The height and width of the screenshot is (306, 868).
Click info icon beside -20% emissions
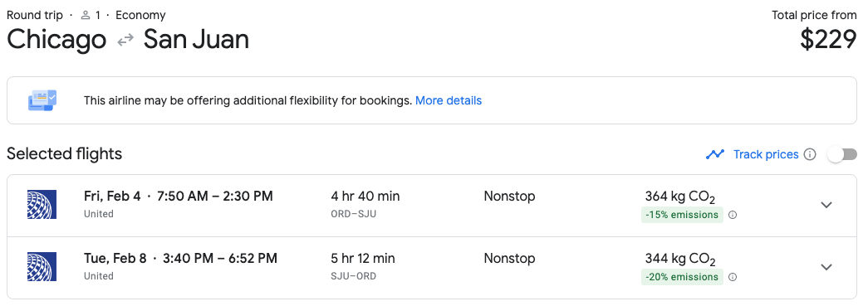[733, 277]
